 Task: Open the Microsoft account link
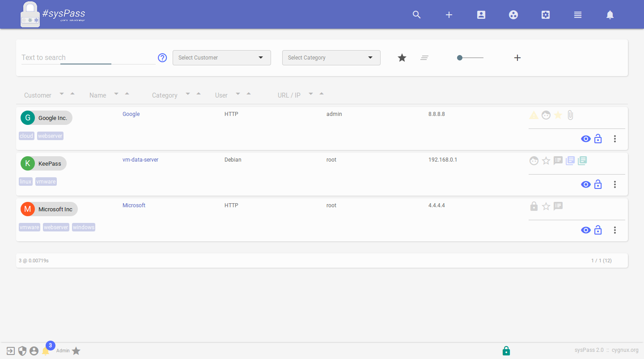click(x=134, y=205)
